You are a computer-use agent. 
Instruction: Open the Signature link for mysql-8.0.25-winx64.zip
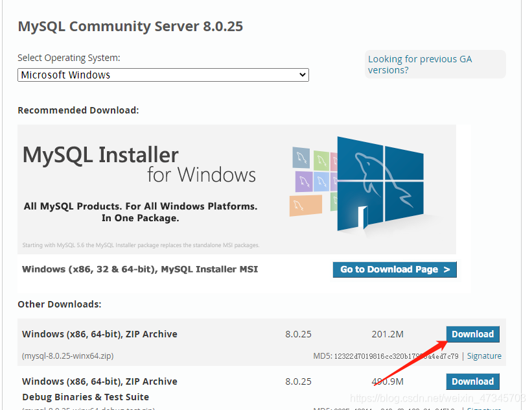click(x=483, y=356)
